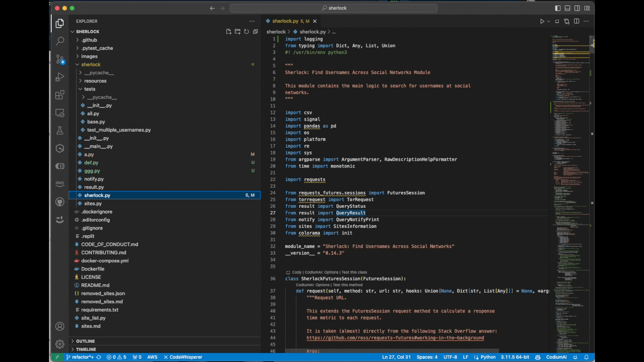Screen dimensions: 644x362
Task: Click the Testing flask icon in sidebar
Action: point(60,131)
